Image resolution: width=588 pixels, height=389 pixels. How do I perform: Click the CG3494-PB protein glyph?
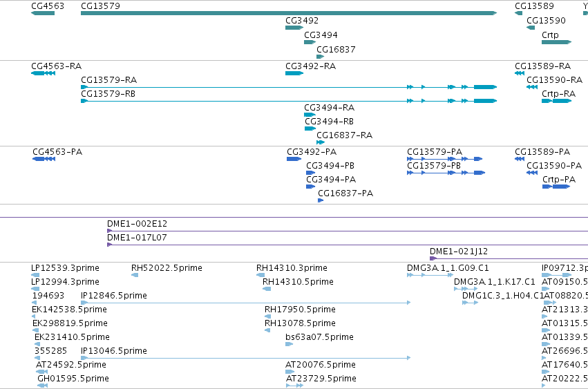(310, 173)
